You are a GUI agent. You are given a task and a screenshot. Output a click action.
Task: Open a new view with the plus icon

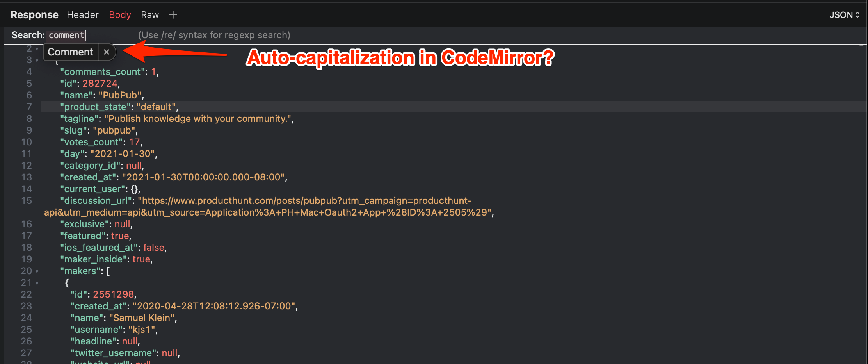173,14
